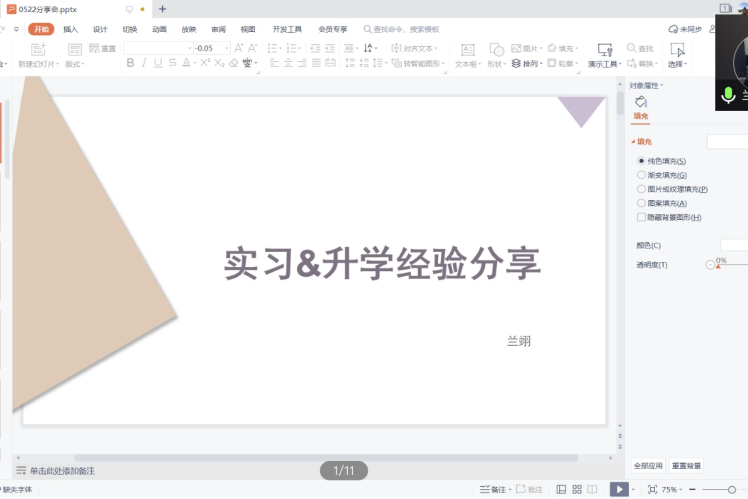Switch to normal view in status bar
This screenshot has width=748, height=499.
coord(561,489)
